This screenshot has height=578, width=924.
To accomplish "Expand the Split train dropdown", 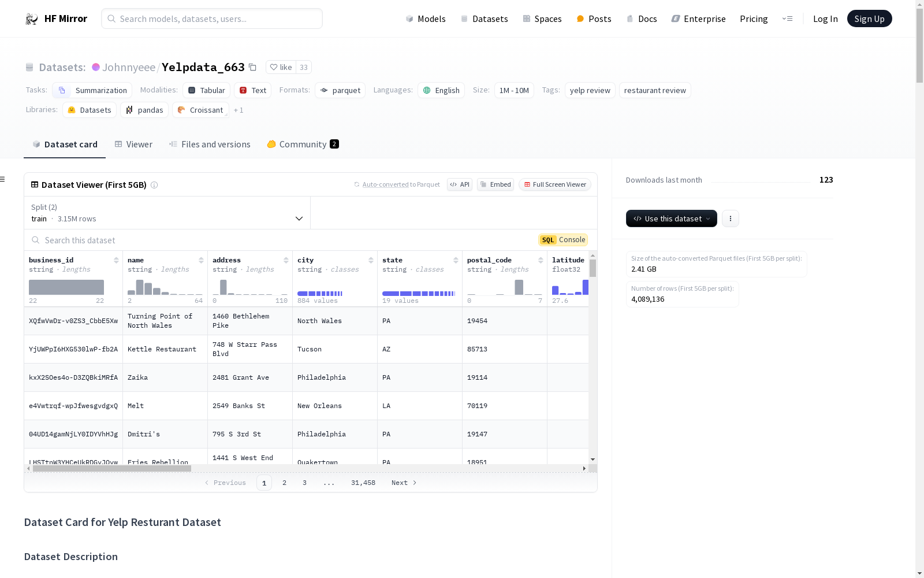I will pos(167,213).
